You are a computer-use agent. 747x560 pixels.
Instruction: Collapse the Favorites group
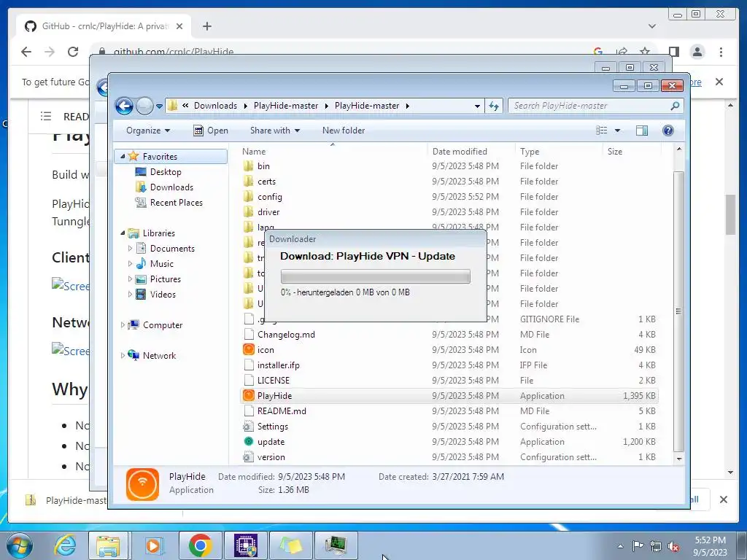(x=123, y=156)
